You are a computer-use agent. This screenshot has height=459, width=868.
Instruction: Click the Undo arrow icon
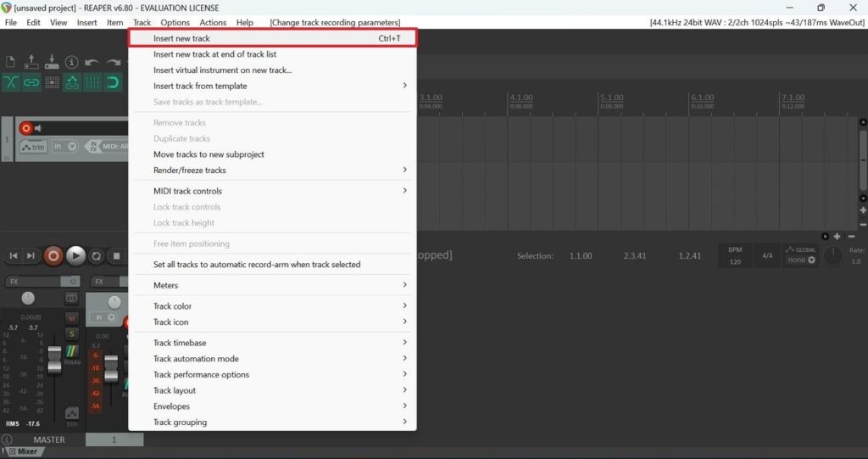pos(92,63)
